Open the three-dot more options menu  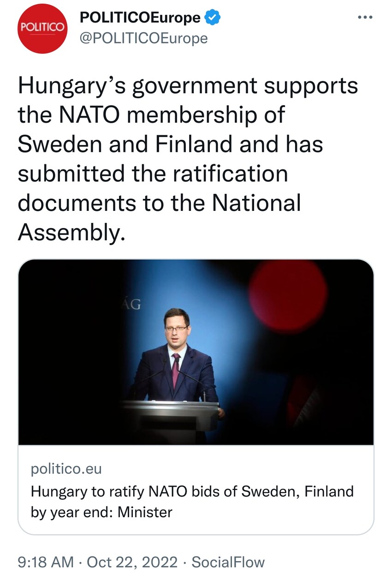point(365,17)
